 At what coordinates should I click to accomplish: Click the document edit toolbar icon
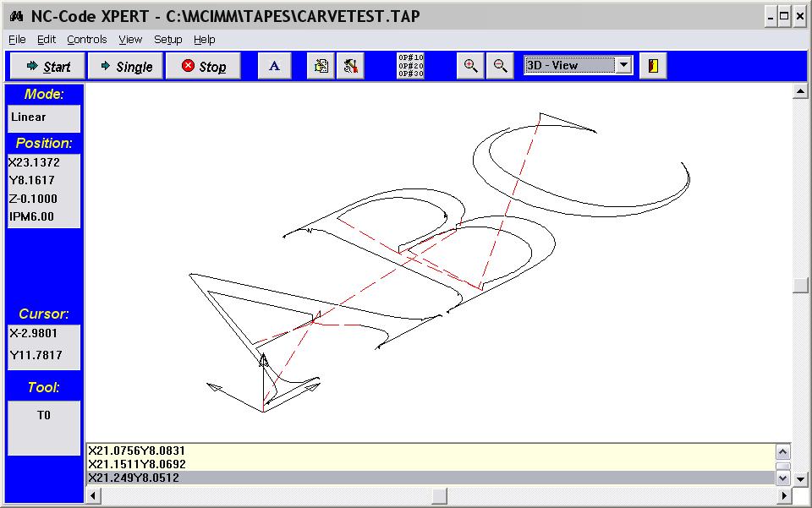click(x=321, y=66)
